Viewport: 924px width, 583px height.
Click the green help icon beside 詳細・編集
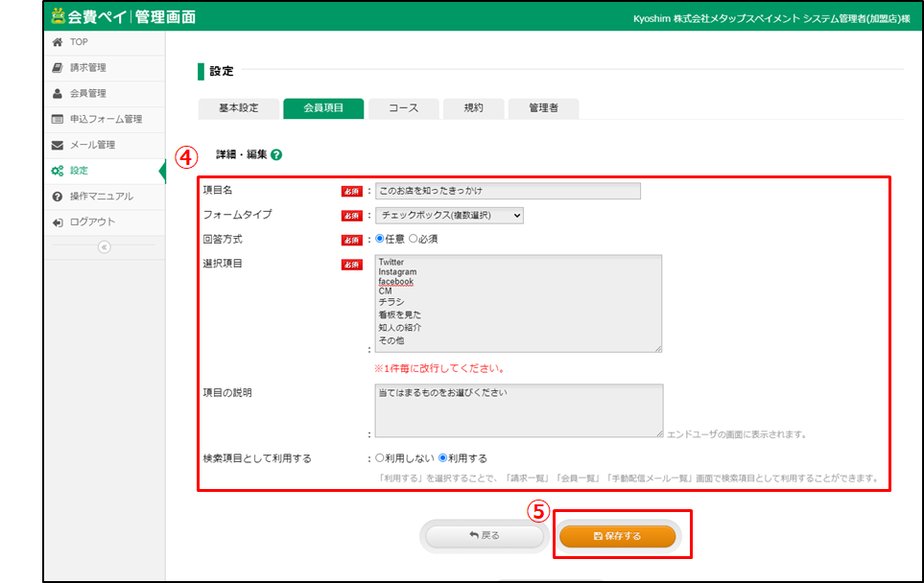276,153
